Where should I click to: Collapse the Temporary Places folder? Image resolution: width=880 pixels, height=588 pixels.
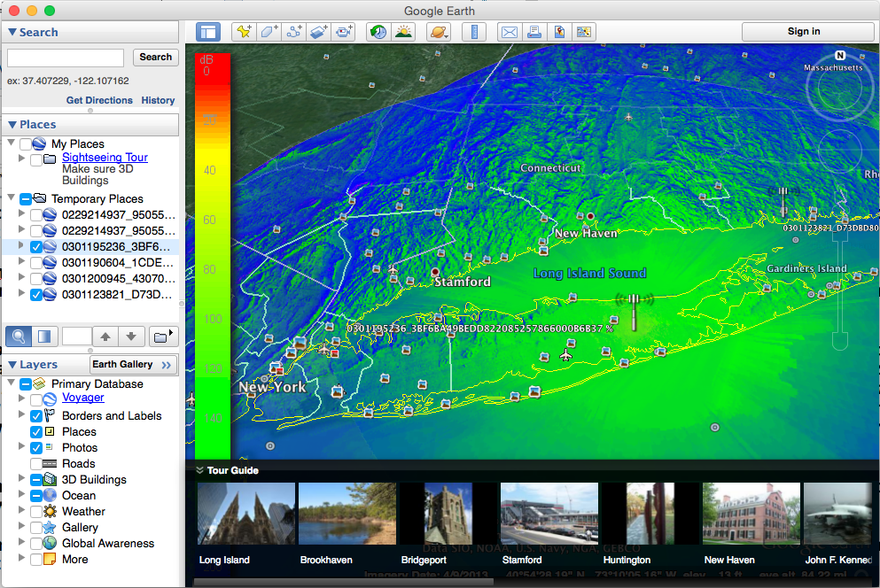coord(9,198)
